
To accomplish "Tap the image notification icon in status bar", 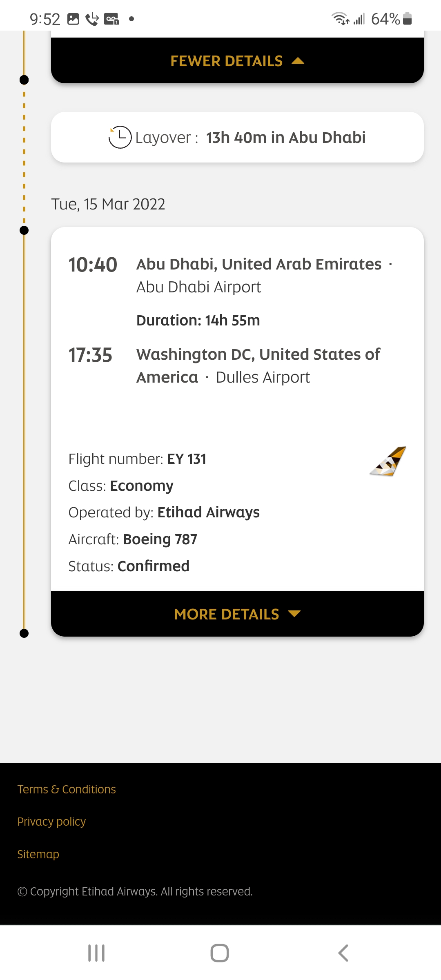I will click(x=73, y=19).
